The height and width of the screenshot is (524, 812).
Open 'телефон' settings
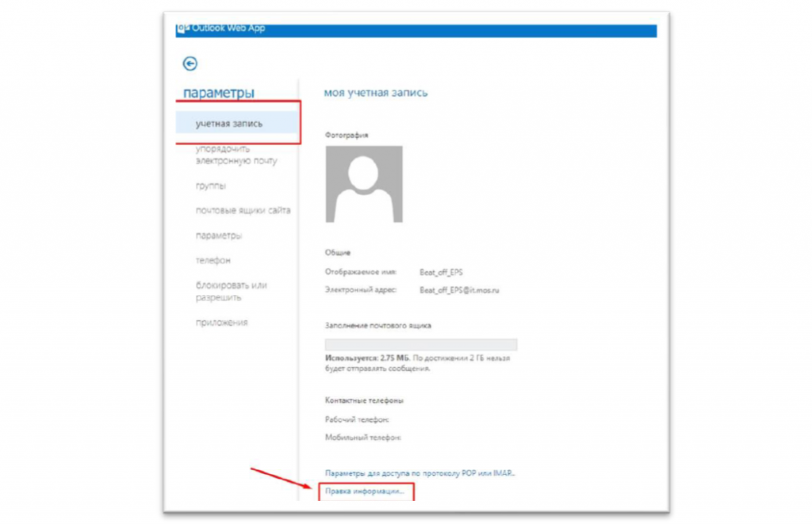pos(213,260)
